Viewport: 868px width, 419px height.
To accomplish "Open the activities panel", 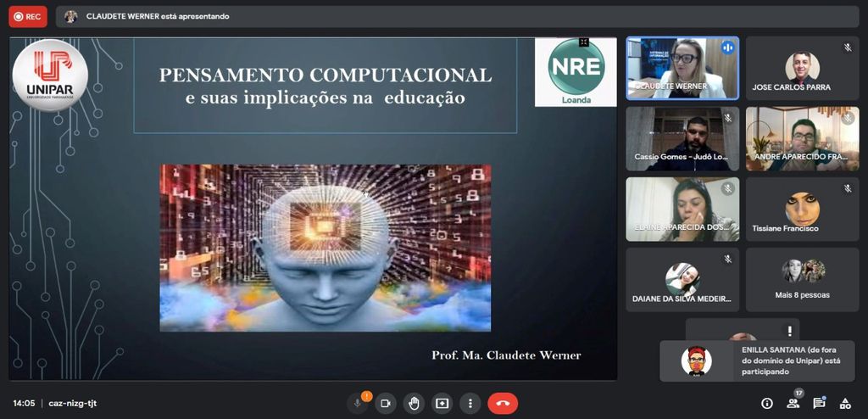I will [845, 404].
